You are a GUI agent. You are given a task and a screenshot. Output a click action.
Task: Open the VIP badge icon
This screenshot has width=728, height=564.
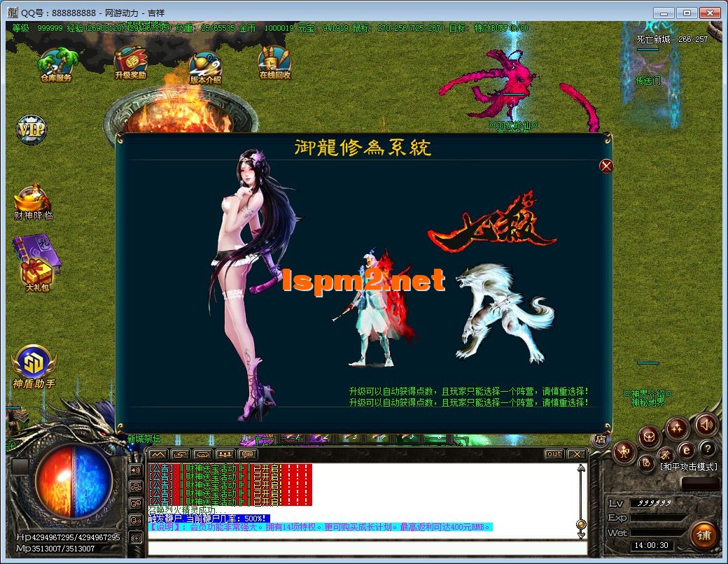click(31, 129)
